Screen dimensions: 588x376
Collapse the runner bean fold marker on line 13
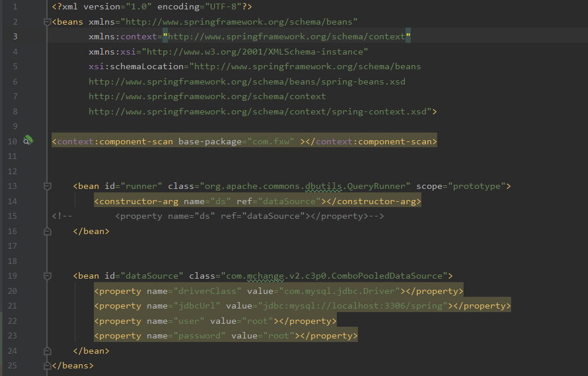(48, 186)
